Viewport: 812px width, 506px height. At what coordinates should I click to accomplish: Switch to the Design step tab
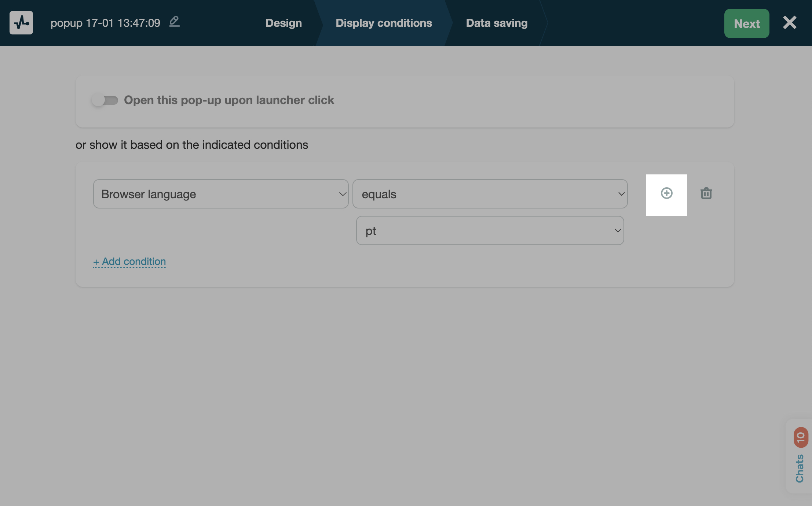tap(284, 23)
